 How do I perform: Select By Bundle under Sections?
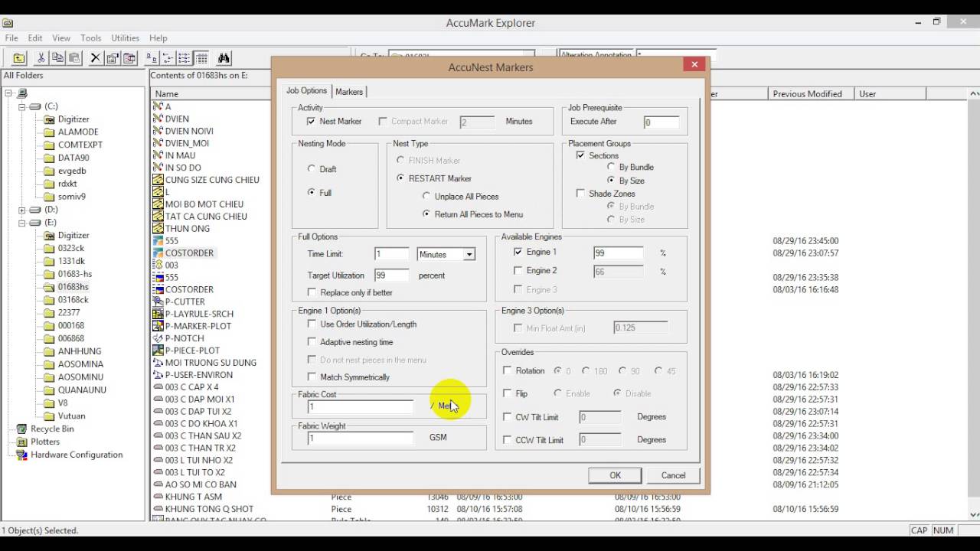coord(611,167)
